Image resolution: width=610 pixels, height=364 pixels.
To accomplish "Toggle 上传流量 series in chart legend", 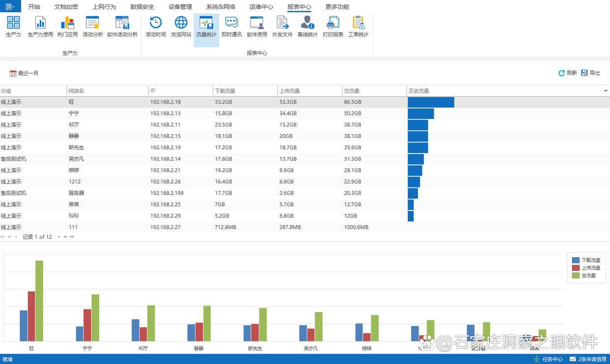I will (x=586, y=268).
